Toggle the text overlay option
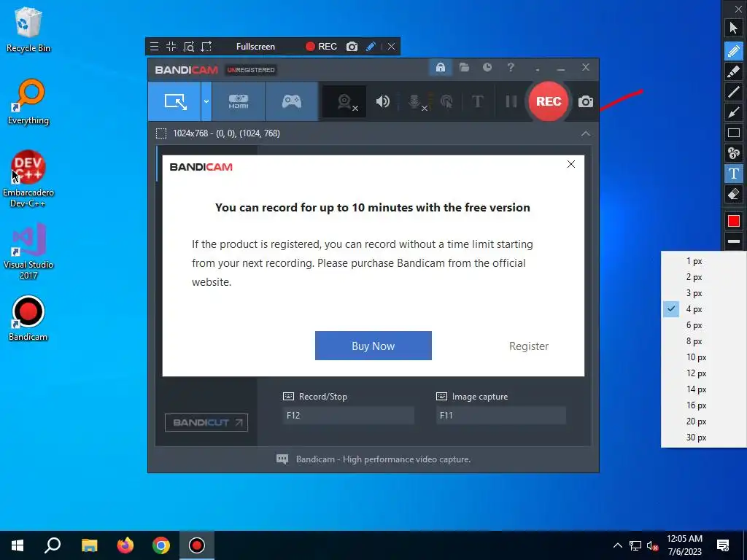This screenshot has width=747, height=560. [477, 101]
